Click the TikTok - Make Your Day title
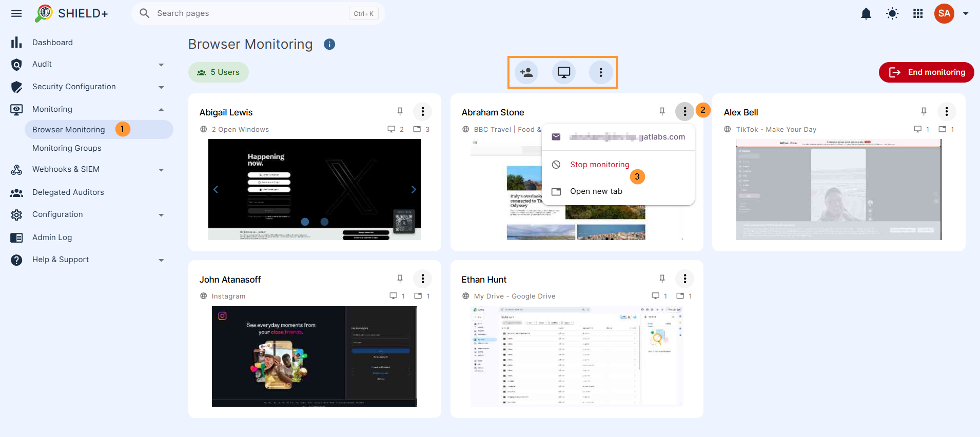This screenshot has width=980, height=437. pos(776,130)
